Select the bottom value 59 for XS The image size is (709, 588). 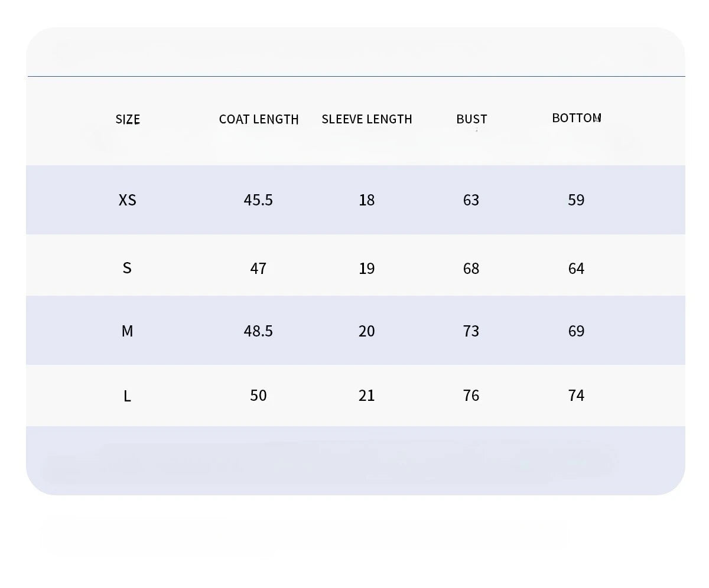click(576, 200)
